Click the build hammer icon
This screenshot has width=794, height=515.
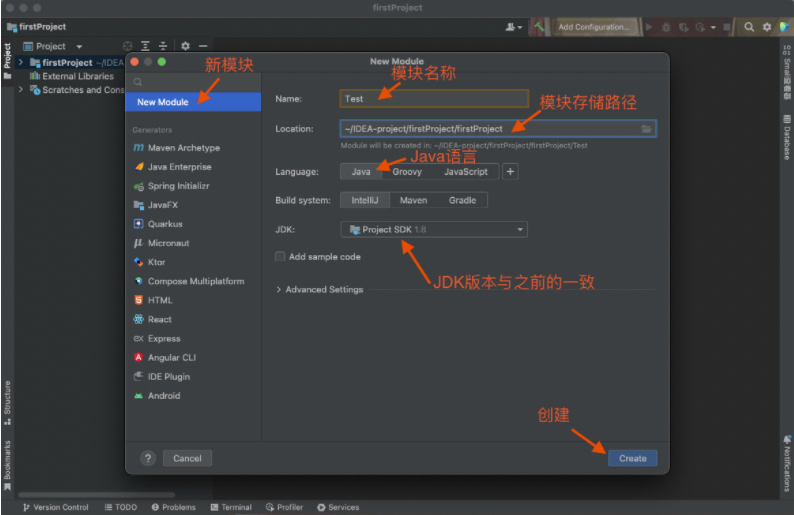539,26
